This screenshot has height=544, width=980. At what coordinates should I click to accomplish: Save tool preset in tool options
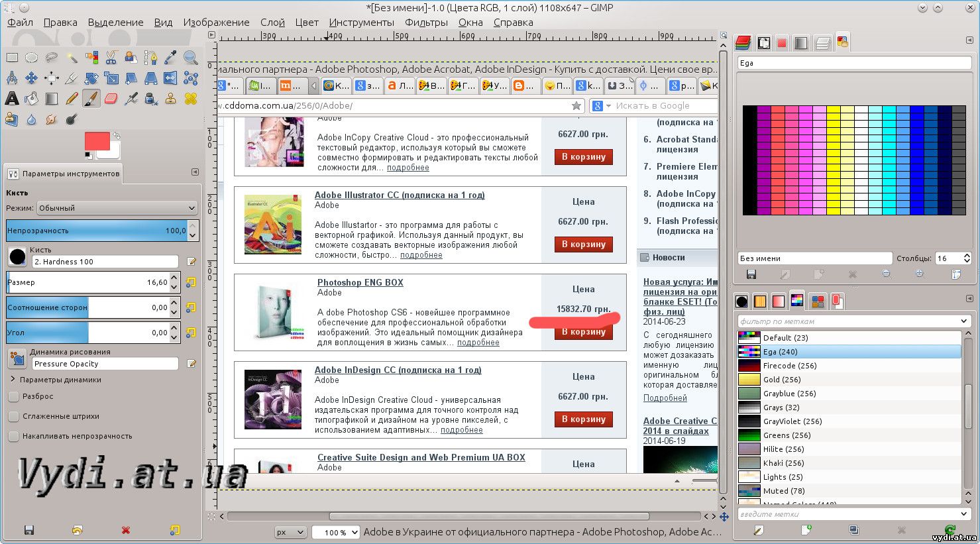coord(28,530)
